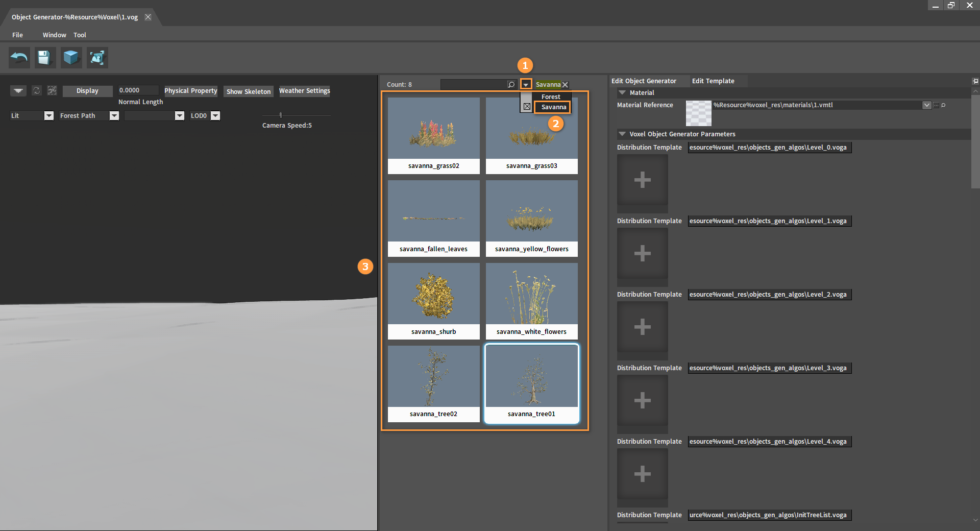
Task: Add object to Level_0 template slot
Action: point(643,180)
